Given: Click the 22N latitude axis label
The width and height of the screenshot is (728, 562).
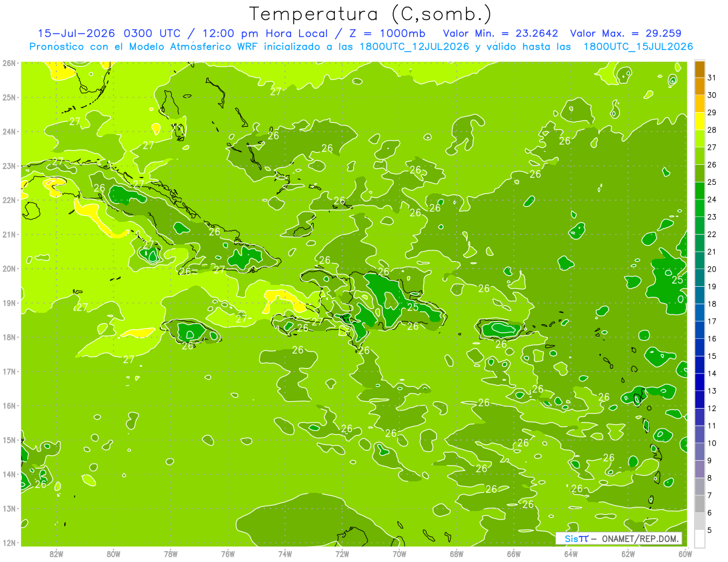Looking at the screenshot, I should coord(9,200).
